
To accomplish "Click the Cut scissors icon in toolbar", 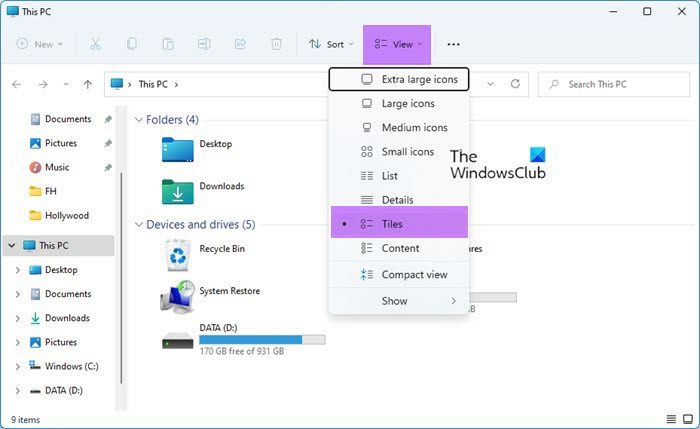I will coord(96,44).
